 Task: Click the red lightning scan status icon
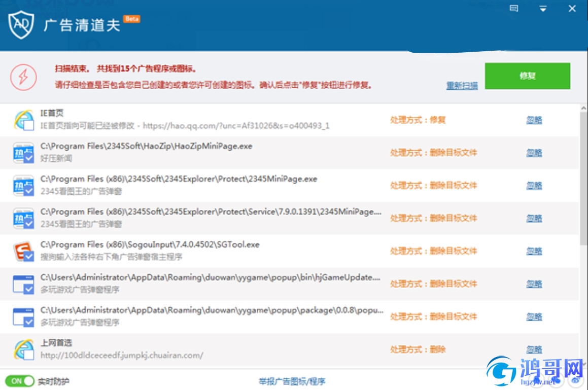pos(23,77)
